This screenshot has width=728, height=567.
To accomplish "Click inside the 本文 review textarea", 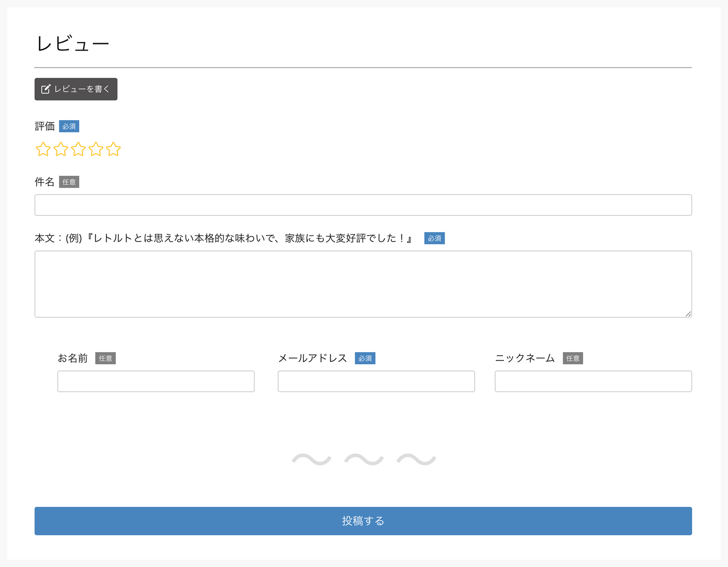I will (363, 284).
